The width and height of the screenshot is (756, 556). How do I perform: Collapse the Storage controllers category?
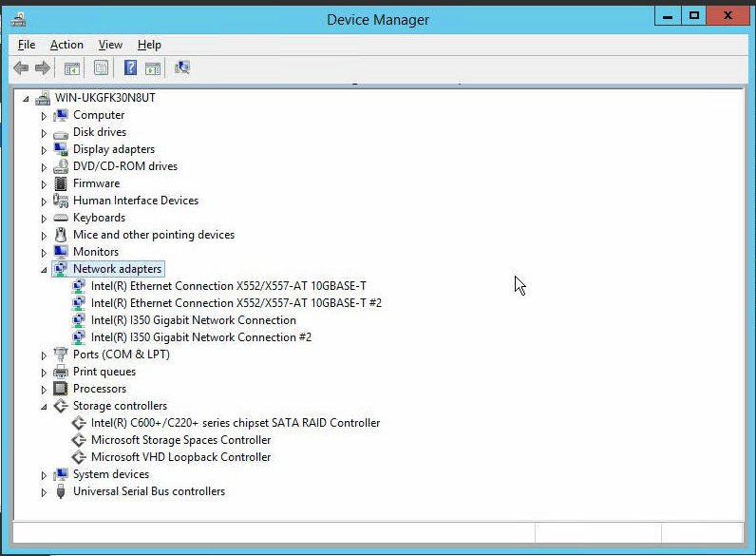point(44,407)
